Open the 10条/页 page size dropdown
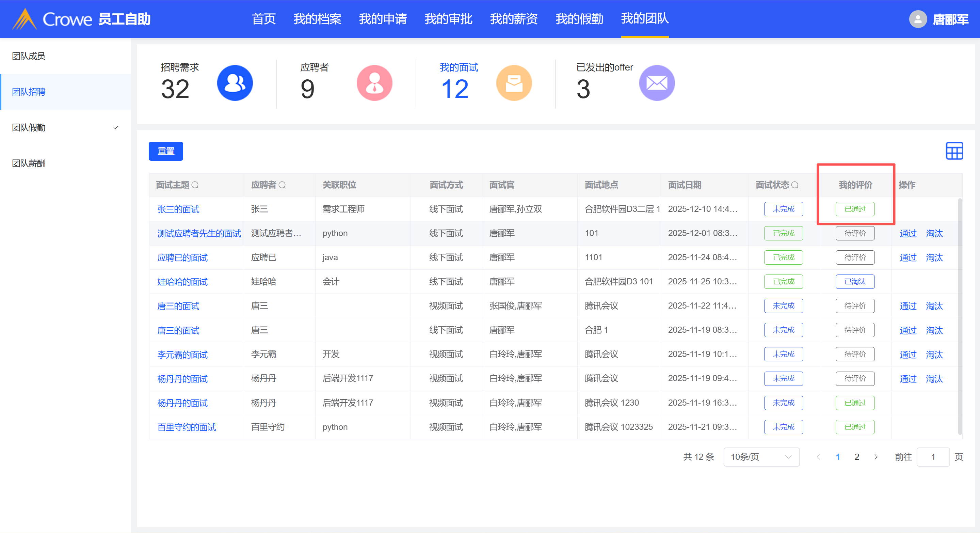 pyautogui.click(x=761, y=457)
